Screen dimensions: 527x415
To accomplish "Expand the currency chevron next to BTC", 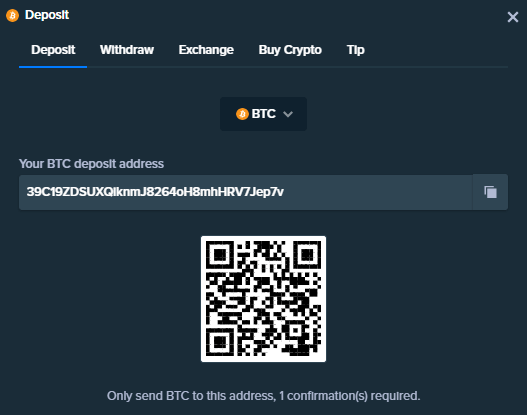I will (288, 114).
